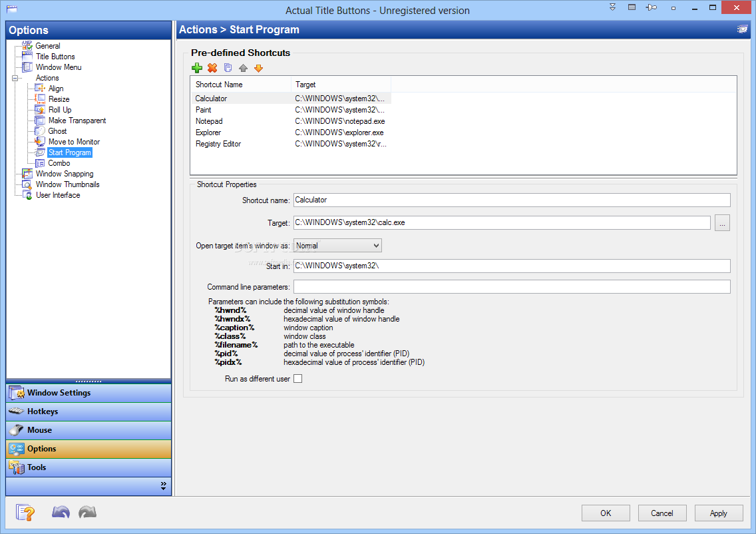This screenshot has height=534, width=756.
Task: Open the Open target window as dropdown
Action: pos(337,246)
